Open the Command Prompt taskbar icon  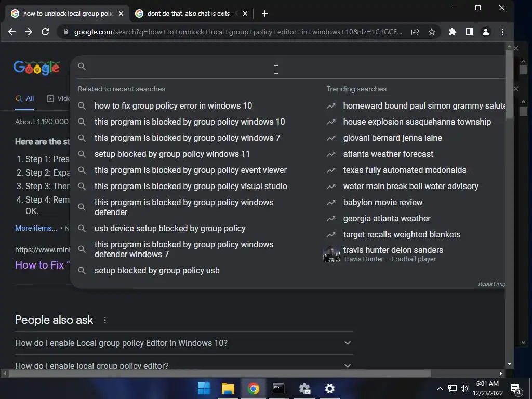(x=278, y=388)
